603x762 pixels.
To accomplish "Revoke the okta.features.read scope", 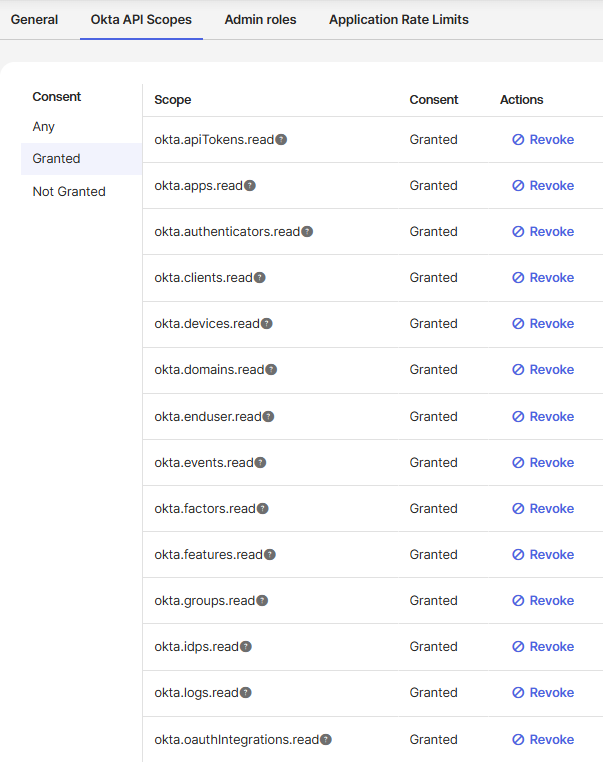I will (543, 555).
